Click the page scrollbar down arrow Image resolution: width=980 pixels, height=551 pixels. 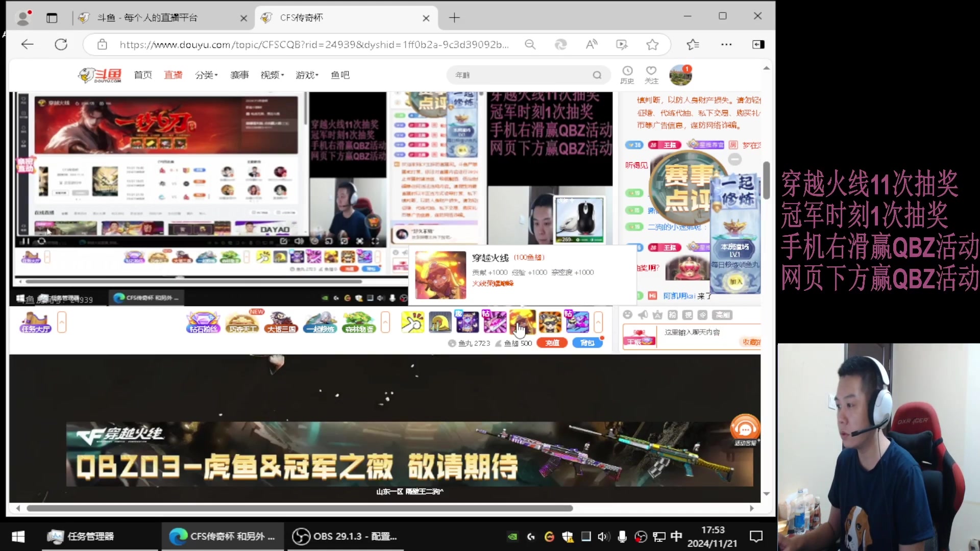[x=766, y=494]
